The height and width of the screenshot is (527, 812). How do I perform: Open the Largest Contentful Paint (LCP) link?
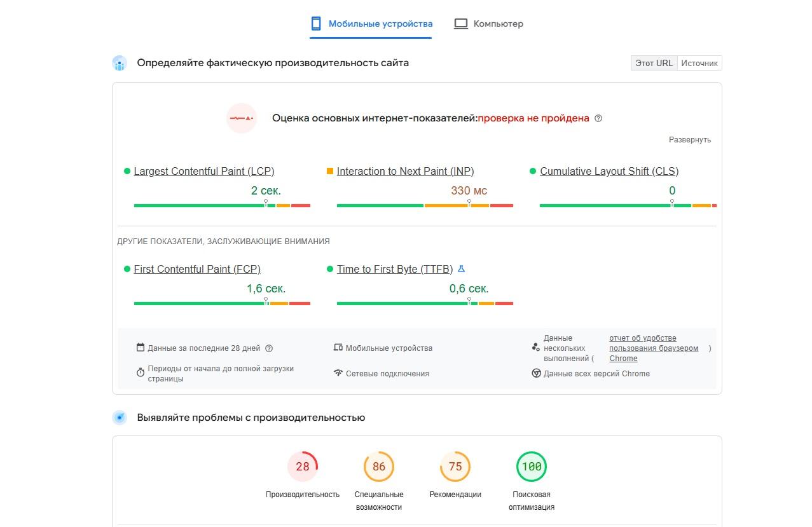204,171
